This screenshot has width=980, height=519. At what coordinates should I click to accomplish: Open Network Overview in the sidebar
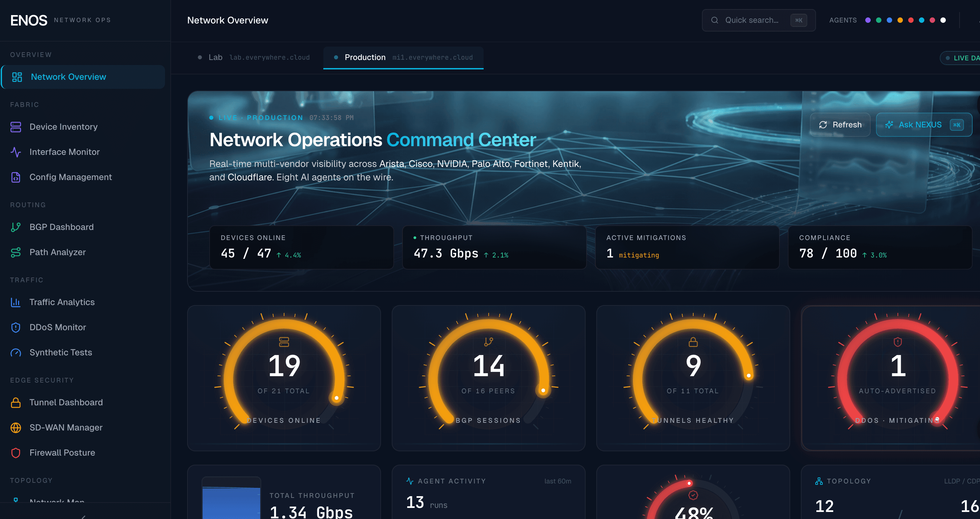[83, 77]
